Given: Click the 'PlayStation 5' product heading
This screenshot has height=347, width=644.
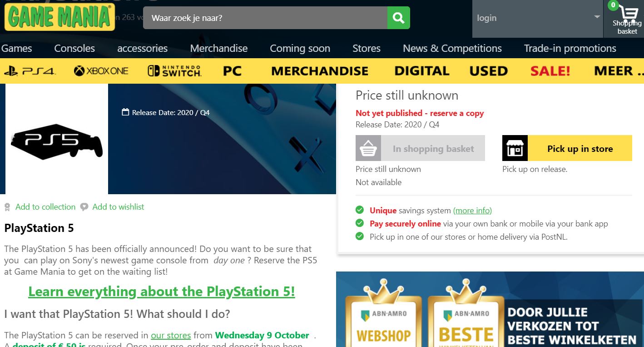Looking at the screenshot, I should 39,228.
